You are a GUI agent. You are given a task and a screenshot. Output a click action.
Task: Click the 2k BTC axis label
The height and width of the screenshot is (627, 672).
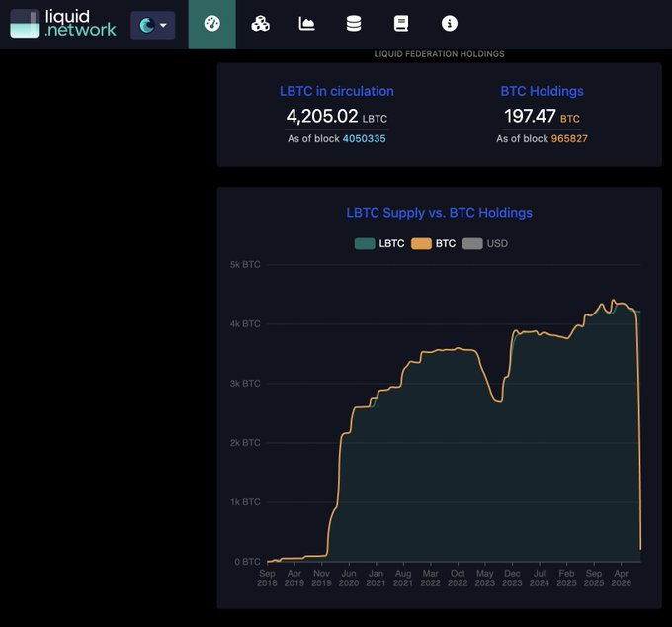pos(245,443)
